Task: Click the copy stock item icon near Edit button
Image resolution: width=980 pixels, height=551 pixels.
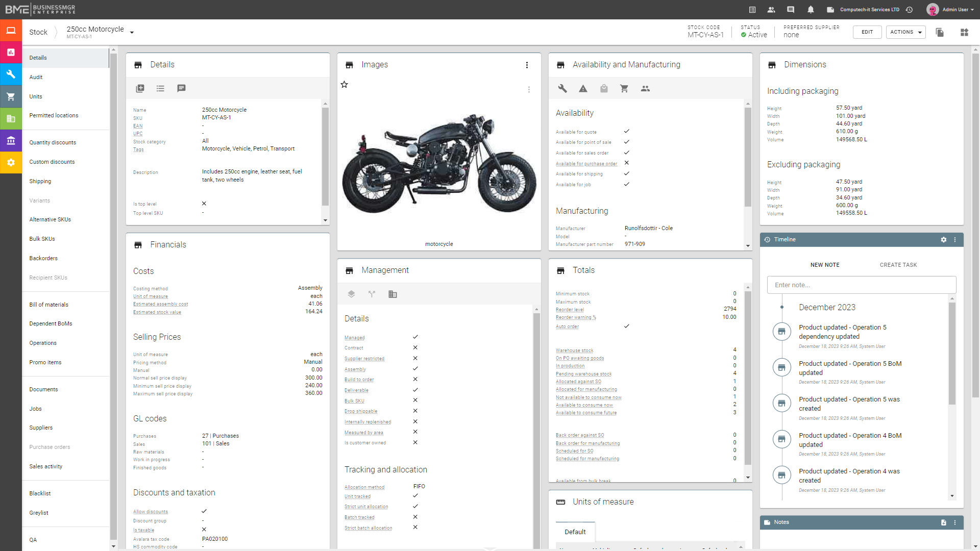Action: [940, 32]
